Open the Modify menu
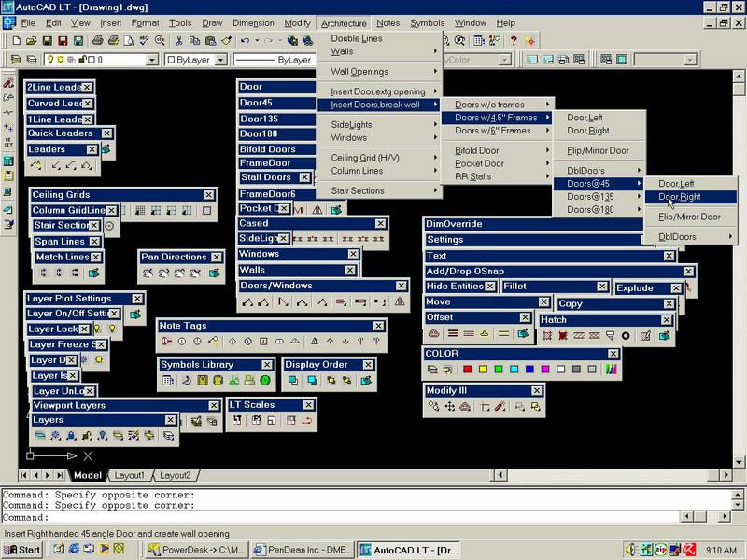This screenshot has height=560, width=747. click(297, 22)
